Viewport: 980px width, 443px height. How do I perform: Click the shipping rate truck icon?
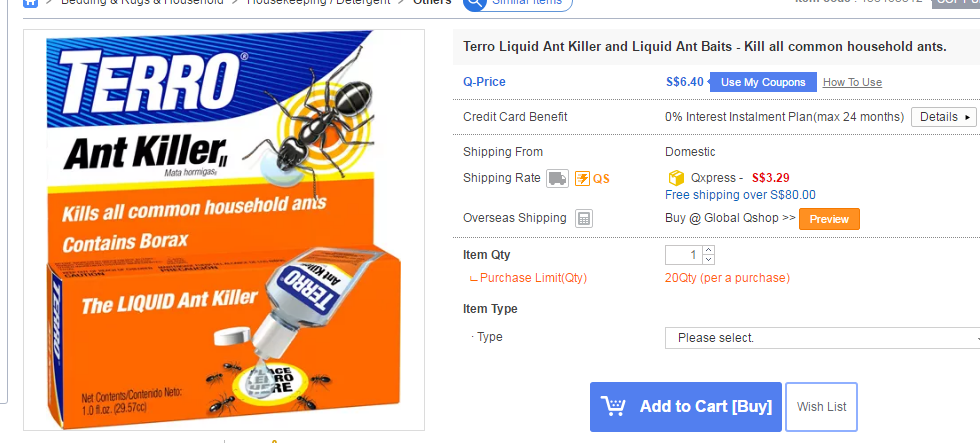point(557,179)
